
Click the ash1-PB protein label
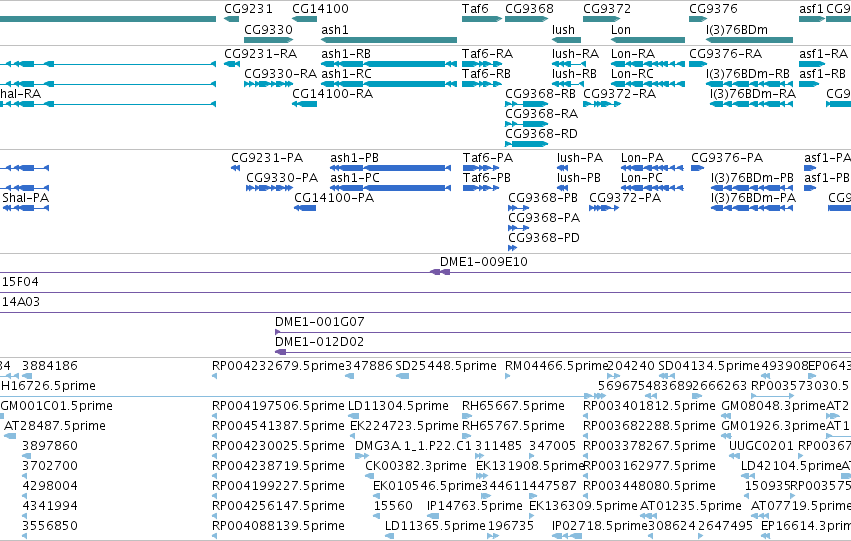[x=354, y=158]
